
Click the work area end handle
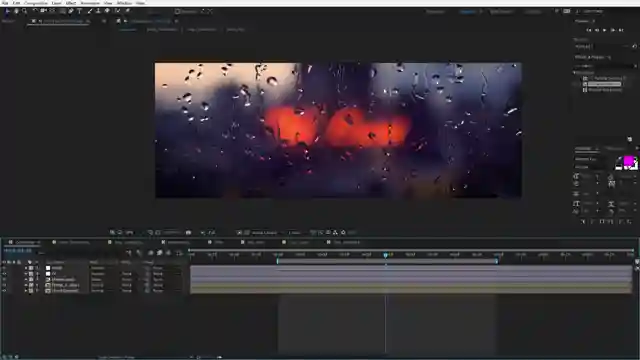click(497, 261)
